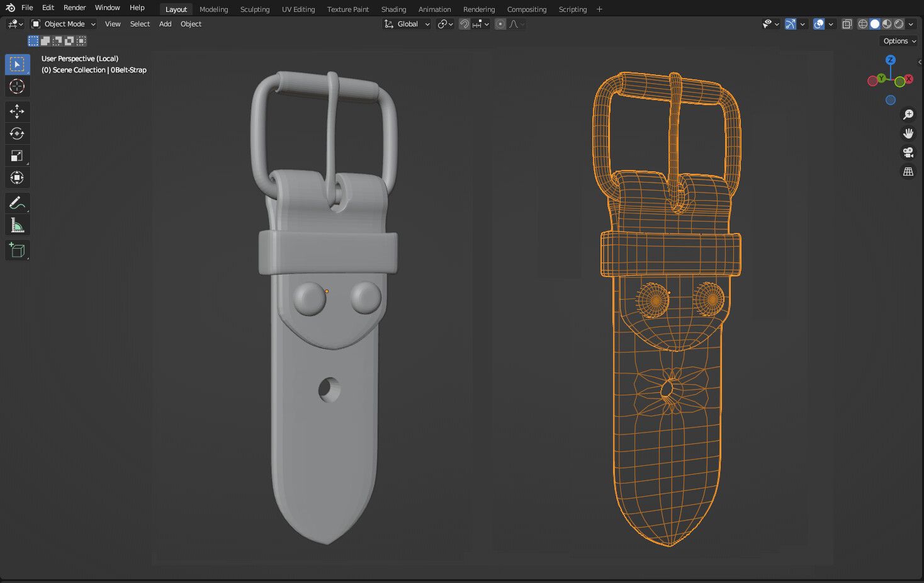Toggle show overlays button
Image resolution: width=924 pixels, height=583 pixels.
pos(819,24)
